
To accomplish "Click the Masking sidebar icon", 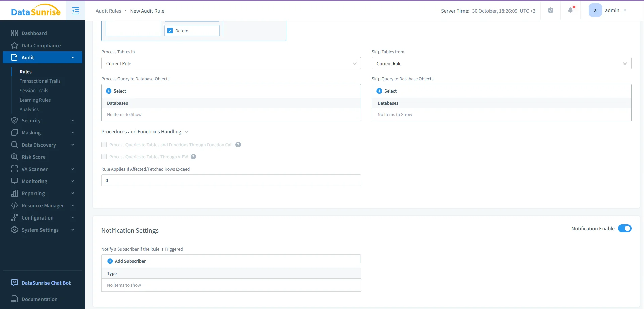I will click(x=14, y=132).
